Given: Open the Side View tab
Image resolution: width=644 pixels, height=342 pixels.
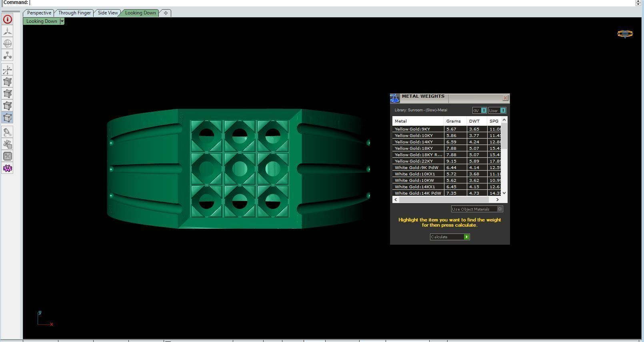Looking at the screenshot, I should 108,13.
